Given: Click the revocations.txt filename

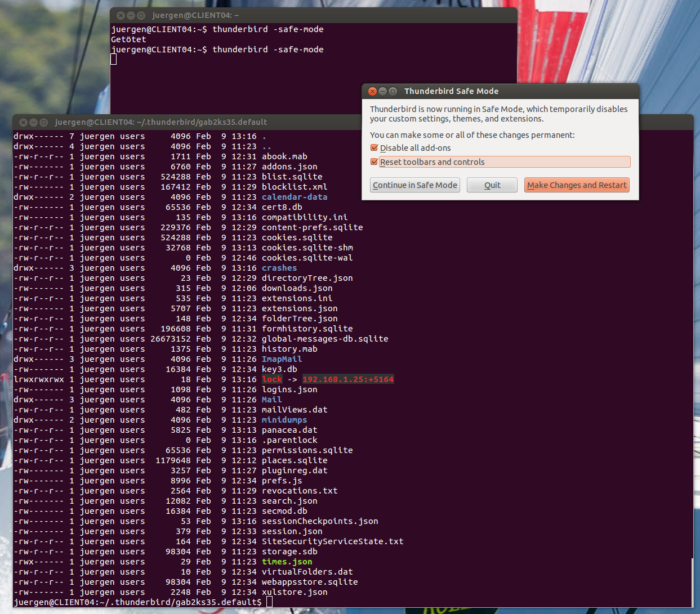Looking at the screenshot, I should pyautogui.click(x=300, y=491).
